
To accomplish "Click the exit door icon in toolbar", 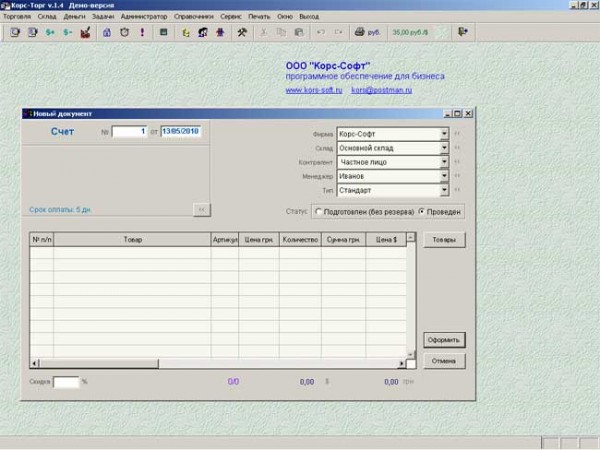I will tap(462, 32).
